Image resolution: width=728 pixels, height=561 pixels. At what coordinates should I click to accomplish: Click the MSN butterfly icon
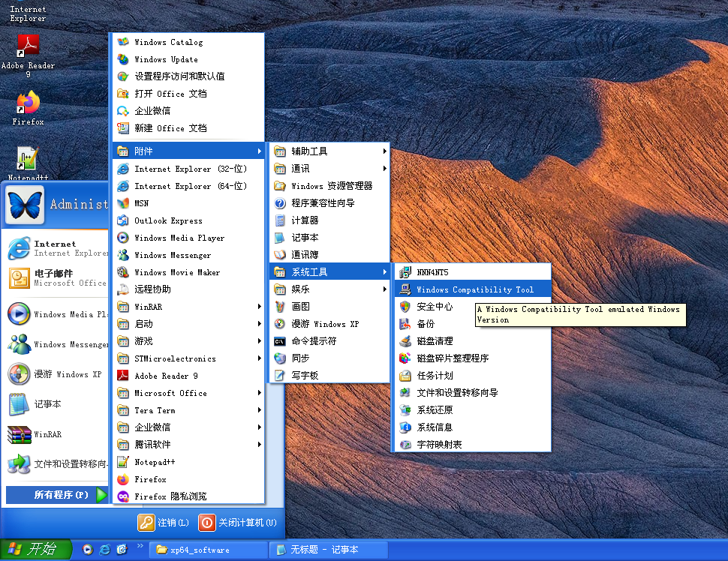click(123, 203)
